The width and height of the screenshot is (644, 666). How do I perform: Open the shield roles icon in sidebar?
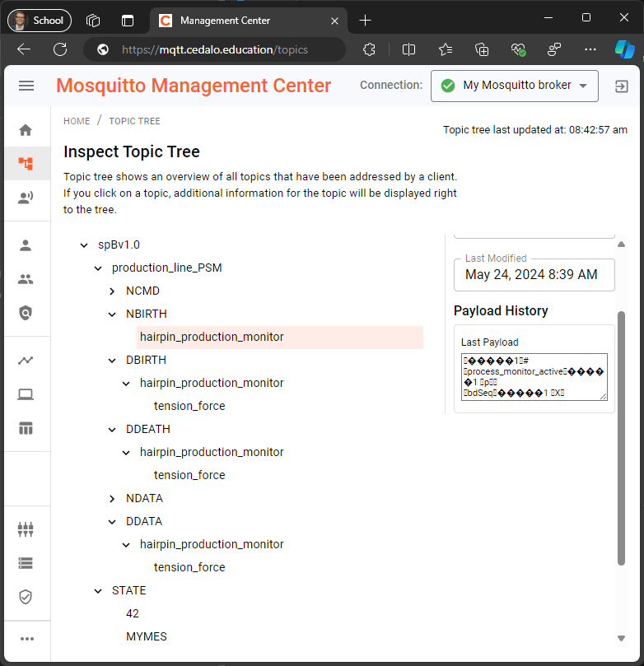26,313
